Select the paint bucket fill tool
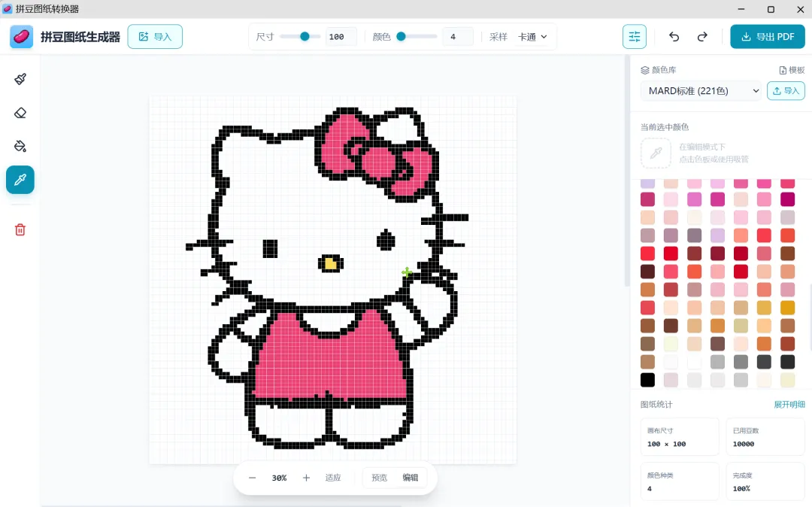Viewport: 812px width, 507px height. (20, 147)
